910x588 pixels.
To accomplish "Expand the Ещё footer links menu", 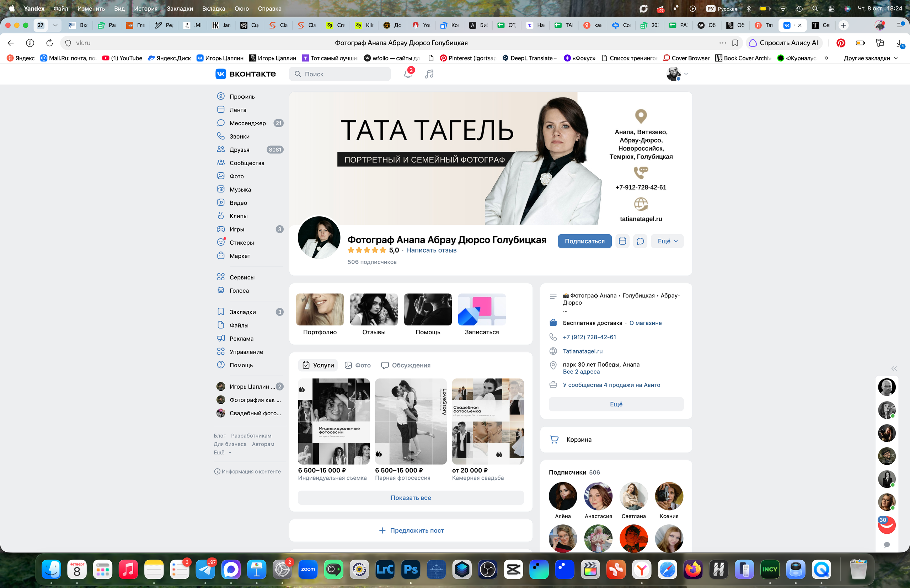I will pos(223,452).
